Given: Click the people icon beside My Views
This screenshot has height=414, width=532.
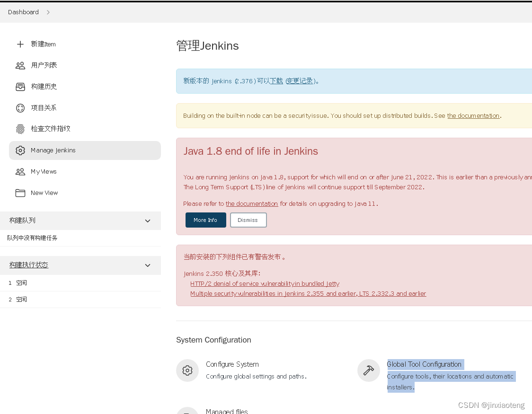Looking at the screenshot, I should point(20,172).
